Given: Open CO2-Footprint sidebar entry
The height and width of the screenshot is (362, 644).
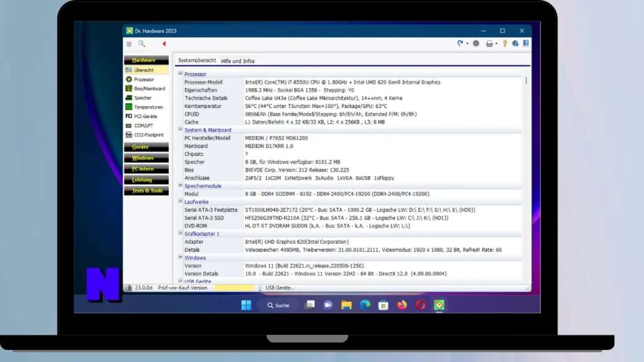Looking at the screenshot, I should point(146,135).
